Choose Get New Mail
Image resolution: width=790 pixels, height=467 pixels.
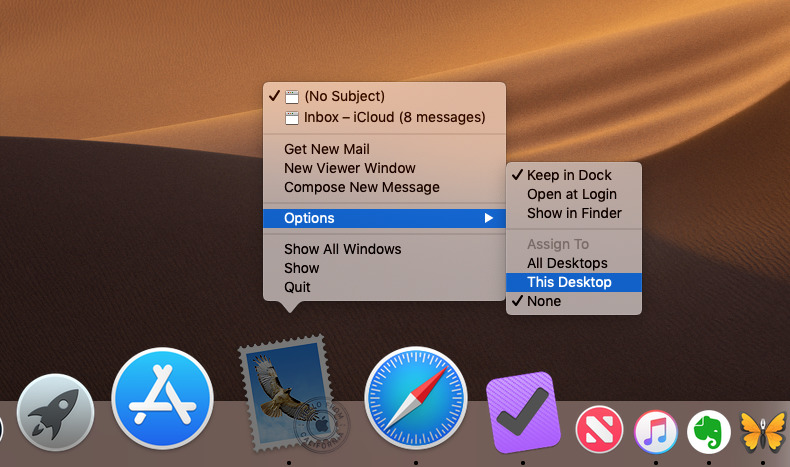[x=384, y=149]
